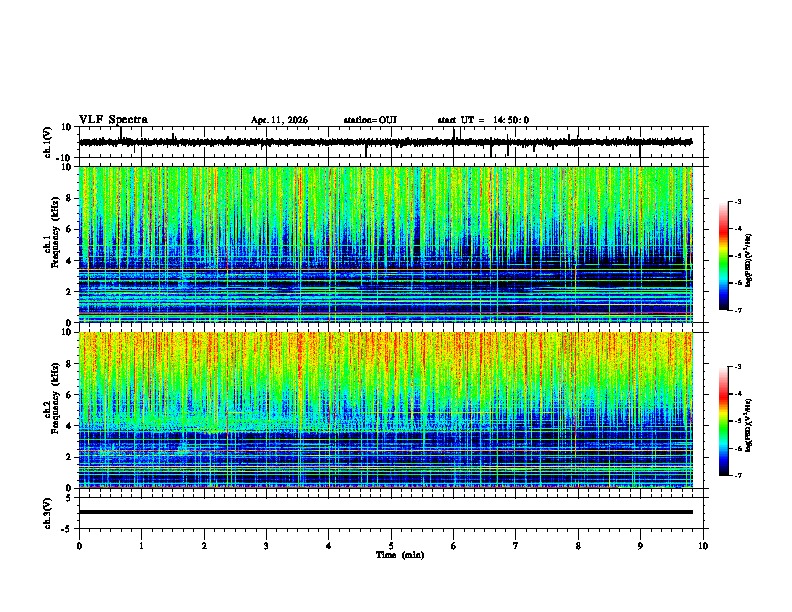Click the "-3" label on ch.1 color scale
The height and width of the screenshot is (612, 792).
point(737,201)
